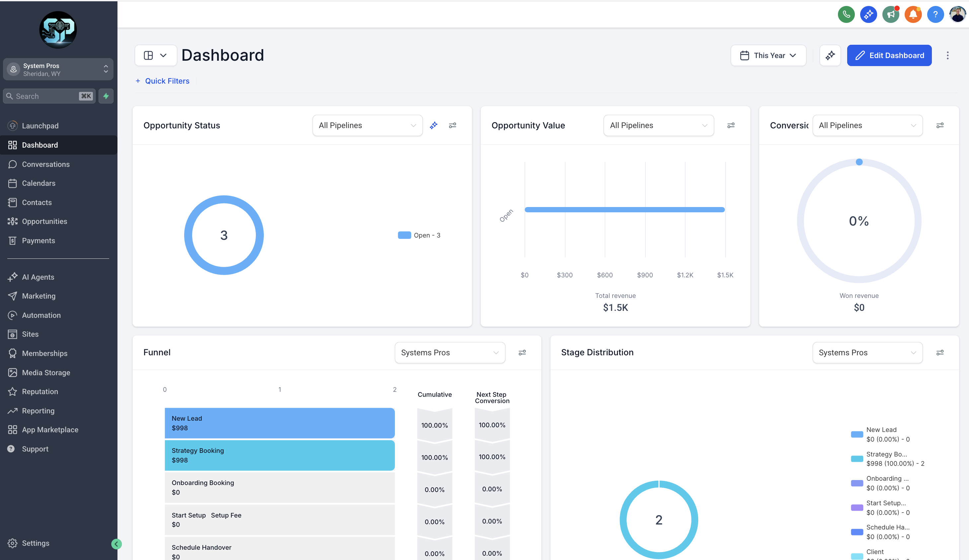Open widget settings on the Stage Distribution card
This screenshot has height=560, width=969.
[940, 352]
